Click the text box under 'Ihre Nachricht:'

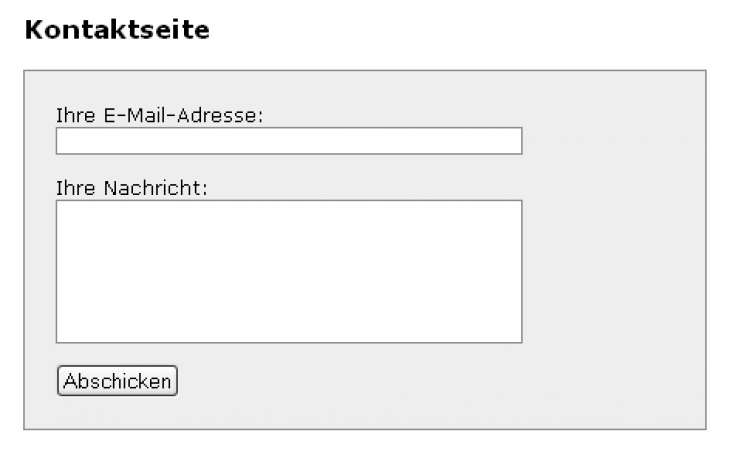[x=288, y=271]
